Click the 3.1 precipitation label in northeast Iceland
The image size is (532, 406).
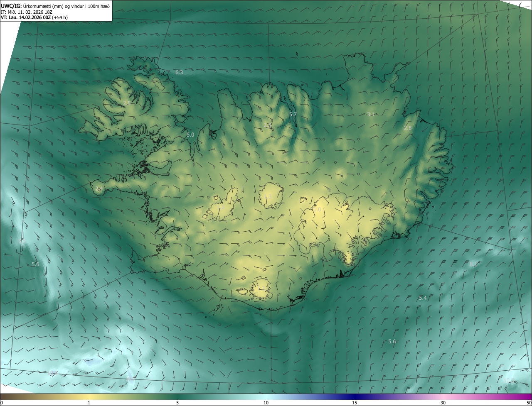[x=371, y=115]
